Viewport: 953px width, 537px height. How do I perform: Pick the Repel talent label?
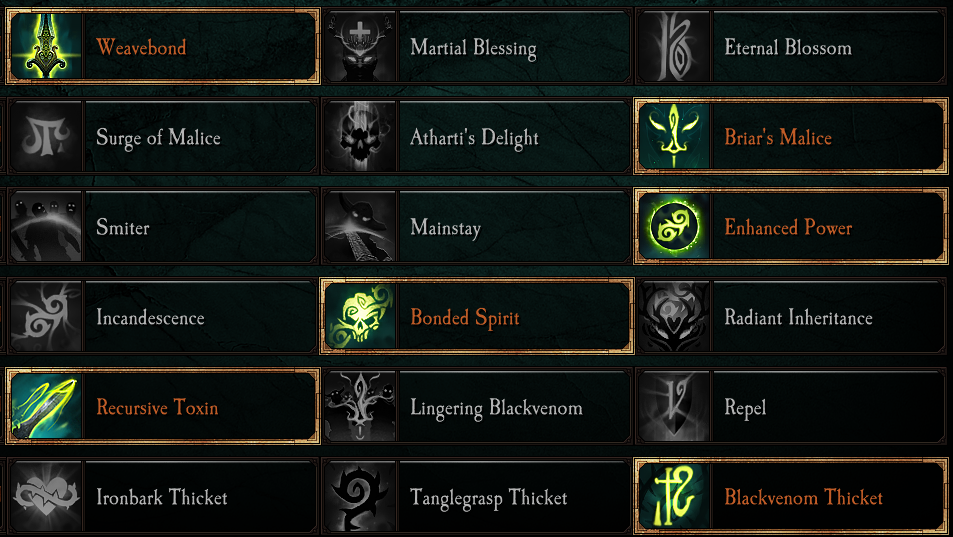click(x=745, y=408)
